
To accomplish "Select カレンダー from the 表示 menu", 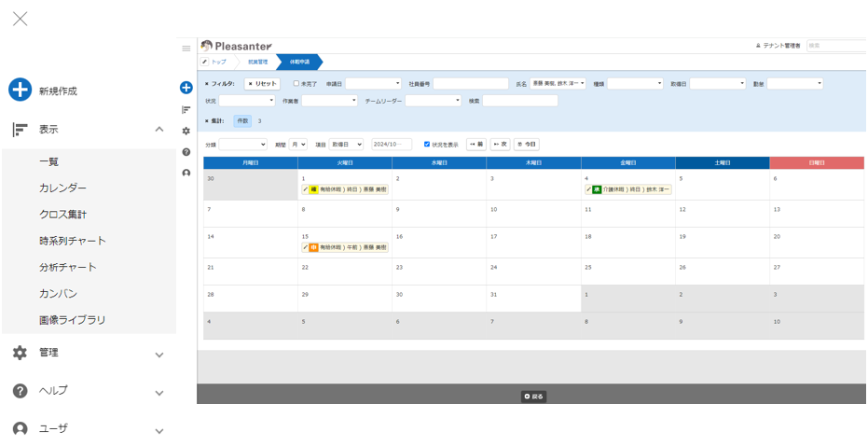I will point(62,188).
